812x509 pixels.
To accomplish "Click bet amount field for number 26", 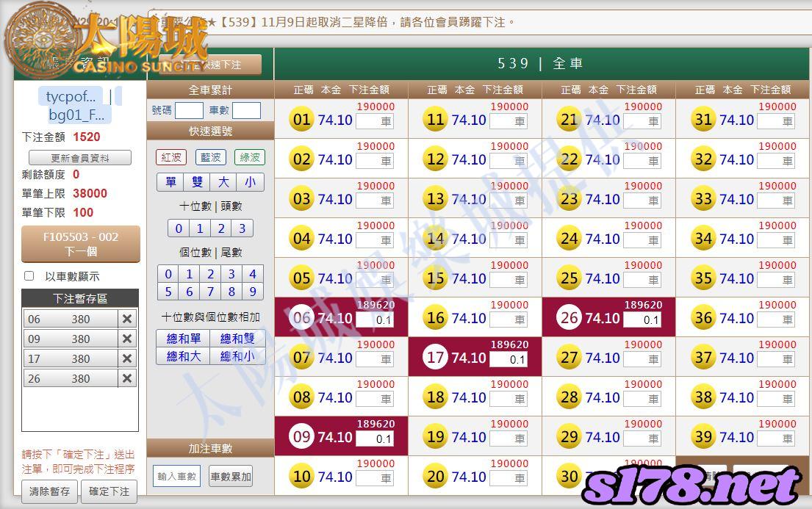I will pyautogui.click(x=642, y=320).
